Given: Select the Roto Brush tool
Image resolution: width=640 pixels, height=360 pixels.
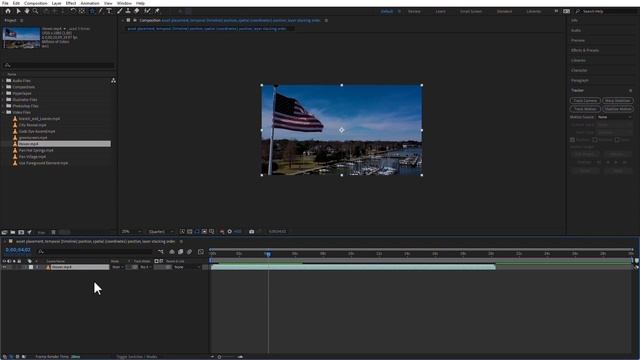Looking at the screenshot, I should pos(147,11).
